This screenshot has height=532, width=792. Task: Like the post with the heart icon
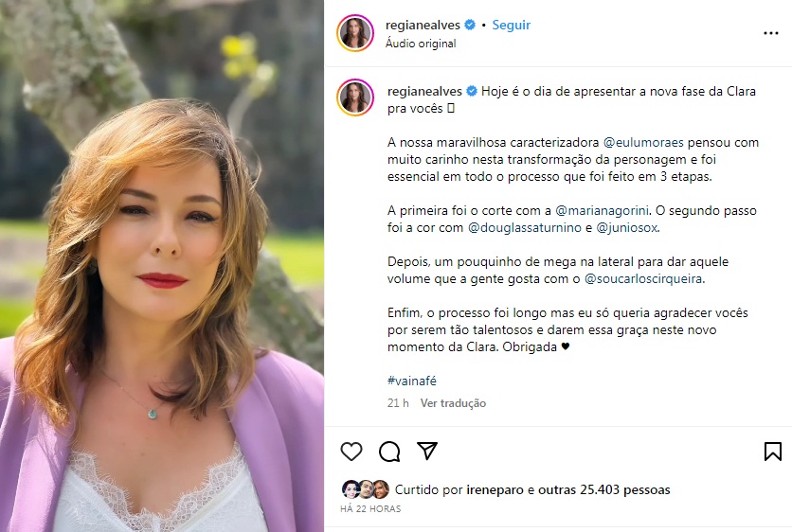click(x=351, y=452)
